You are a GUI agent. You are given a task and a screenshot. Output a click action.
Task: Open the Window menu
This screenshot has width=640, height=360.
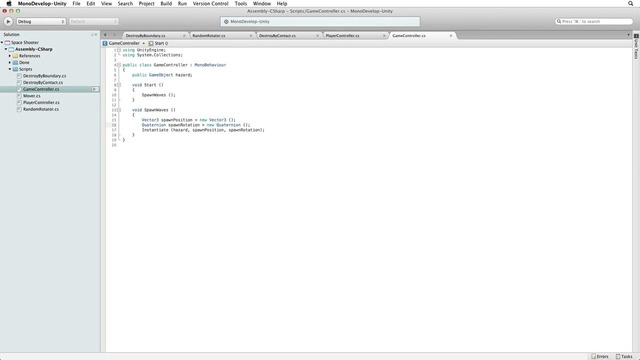pyautogui.click(x=262, y=3)
